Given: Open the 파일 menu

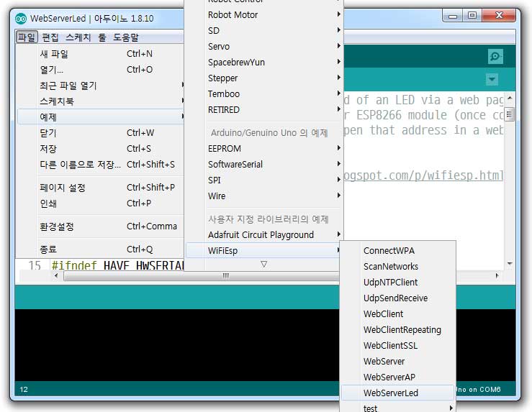Looking at the screenshot, I should 27,37.
